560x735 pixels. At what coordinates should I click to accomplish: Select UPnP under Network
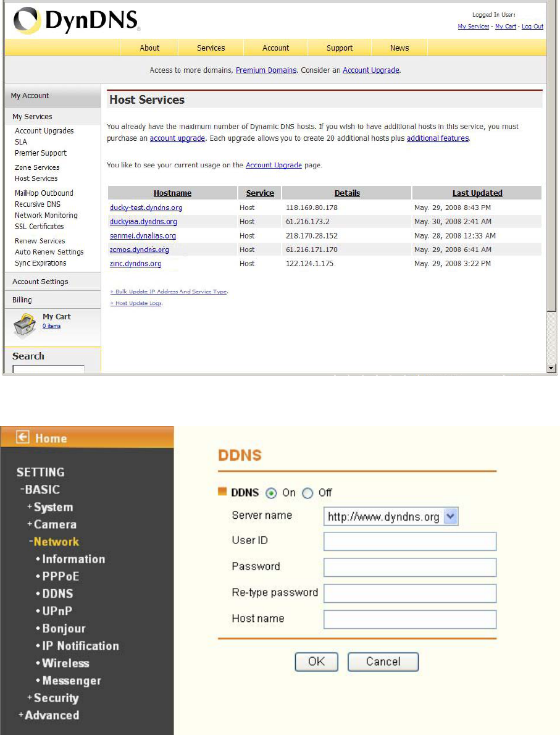(57, 611)
